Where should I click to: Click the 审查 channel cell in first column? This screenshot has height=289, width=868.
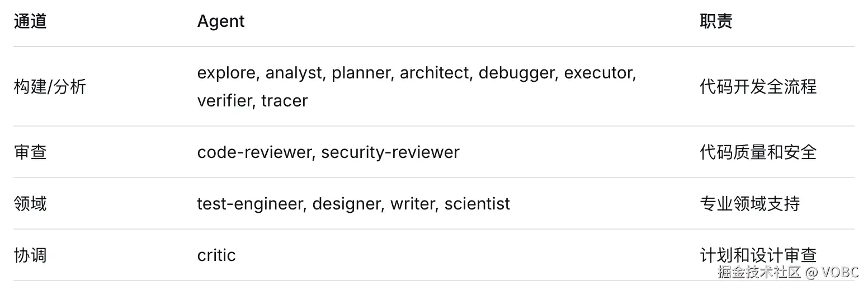click(30, 152)
